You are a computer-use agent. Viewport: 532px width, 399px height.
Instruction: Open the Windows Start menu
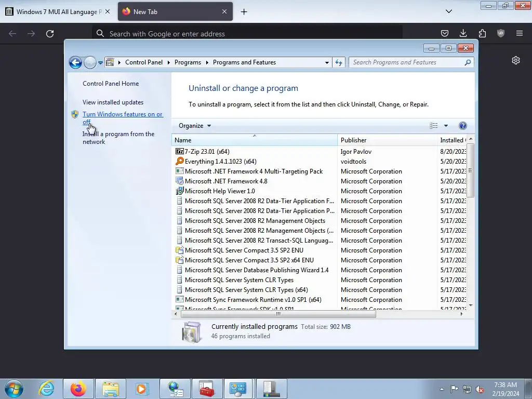pos(14,389)
